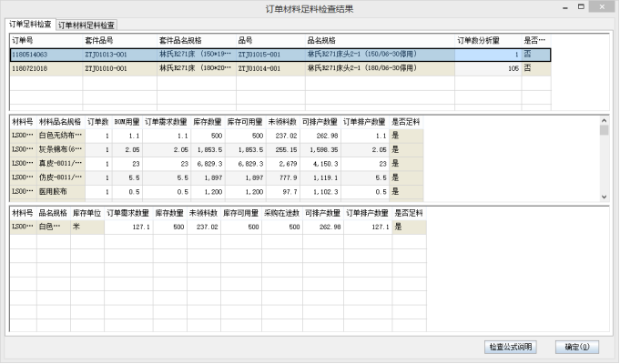The image size is (620, 364).
Task: Click the 未领料数 header in the middle table
Action: coord(282,122)
